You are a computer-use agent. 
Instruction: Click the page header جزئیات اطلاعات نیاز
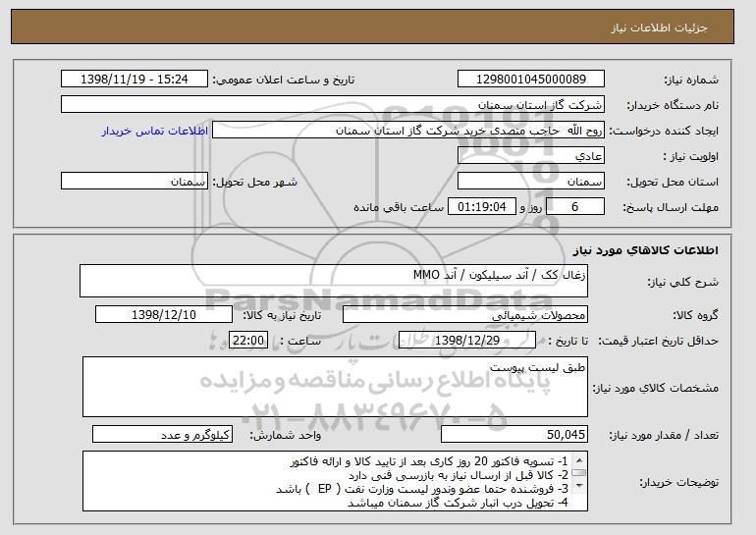point(659,27)
